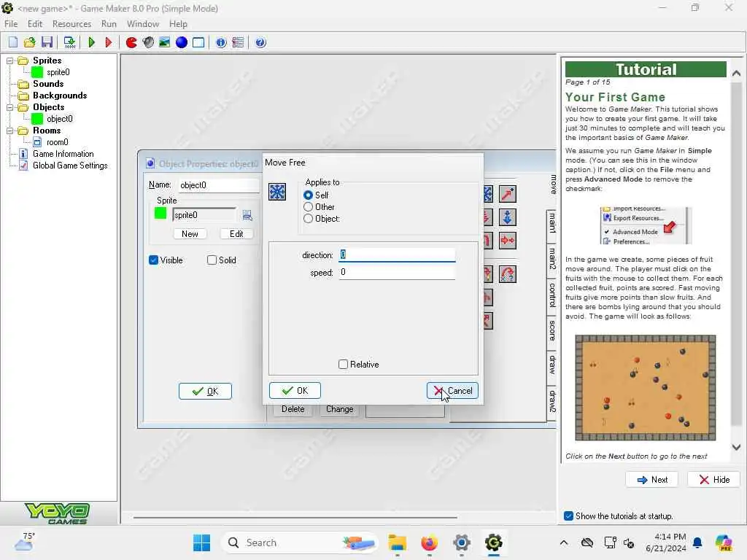Viewport: 747px width, 560px height.
Task: Click Edit sprite button
Action: point(236,234)
